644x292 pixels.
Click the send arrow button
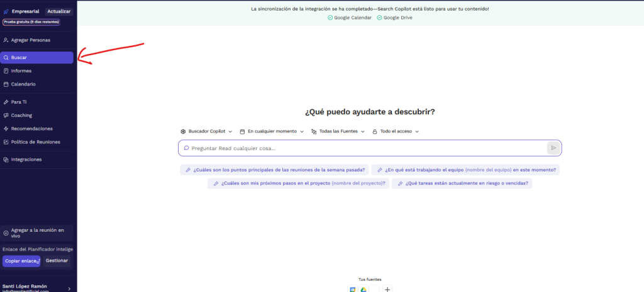553,148
